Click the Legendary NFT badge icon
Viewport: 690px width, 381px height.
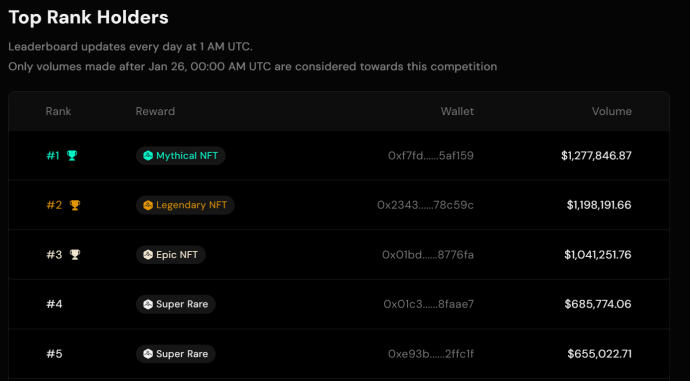(148, 205)
